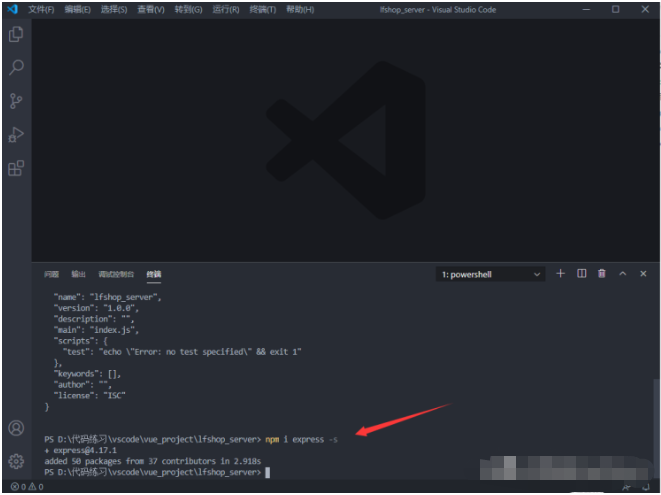
Task: Open the Source Control view
Action: (16, 101)
